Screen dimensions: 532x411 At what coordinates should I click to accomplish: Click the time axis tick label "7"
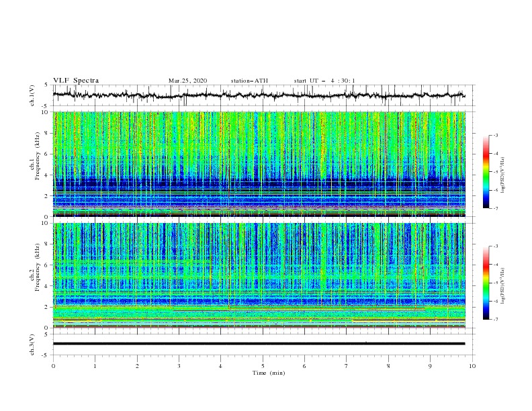point(347,366)
